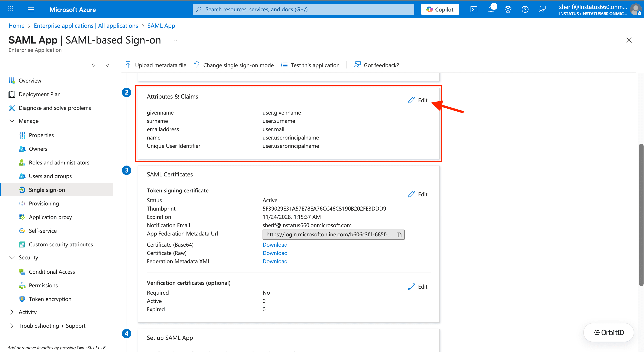644x352 pixels.
Task: Focus the Azure search box
Action: [303, 10]
